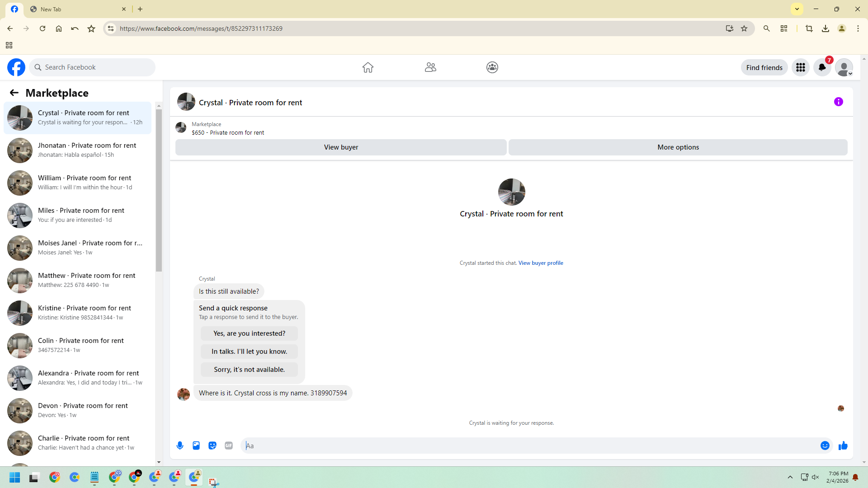
Task: Send the "Sorry, it's not available." response
Action: 249,370
